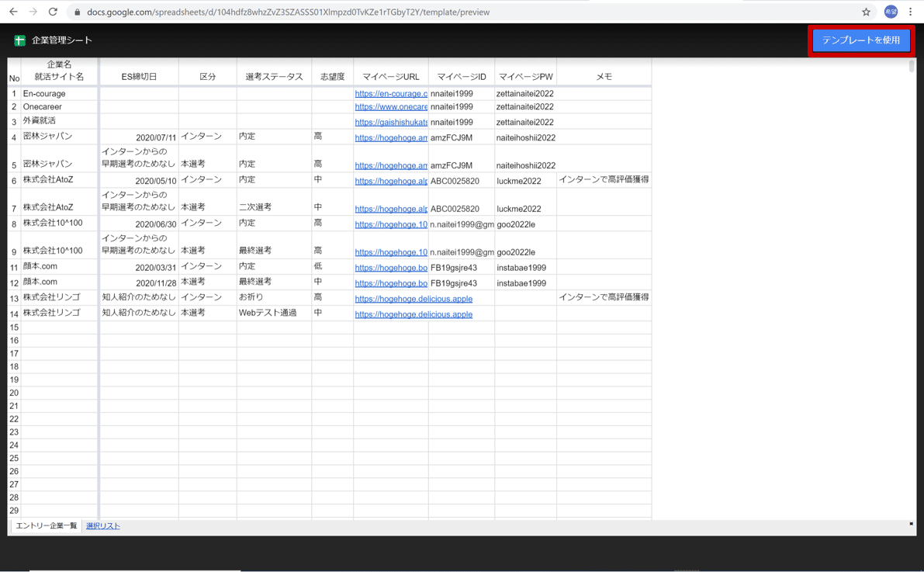The width and height of the screenshot is (924, 572).
Task: Click the date cell 2020/07/11
Action: [139, 137]
